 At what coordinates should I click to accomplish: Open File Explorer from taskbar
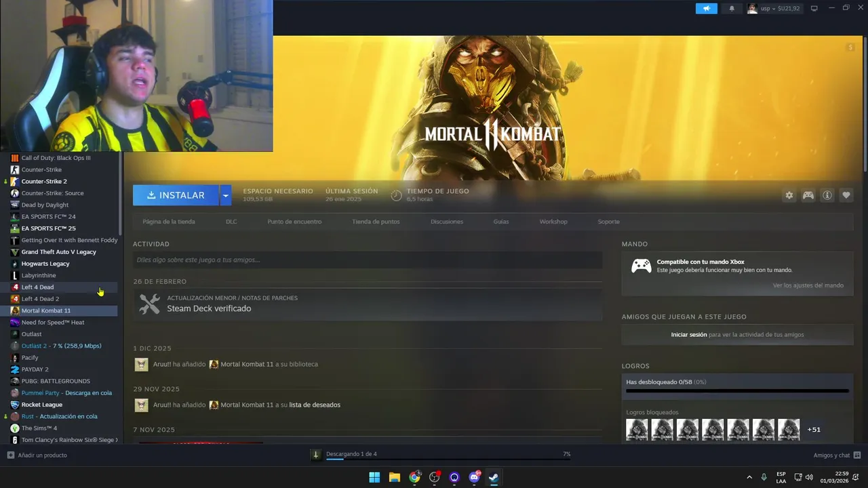coord(394,477)
